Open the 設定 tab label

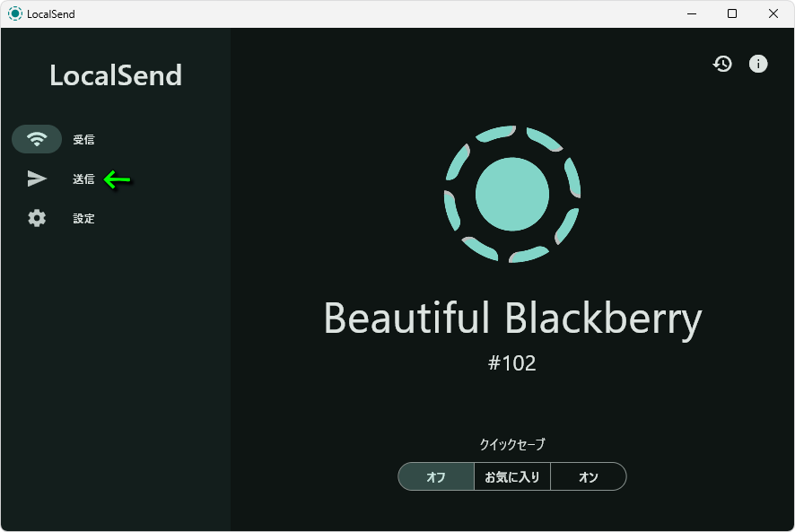[83, 219]
